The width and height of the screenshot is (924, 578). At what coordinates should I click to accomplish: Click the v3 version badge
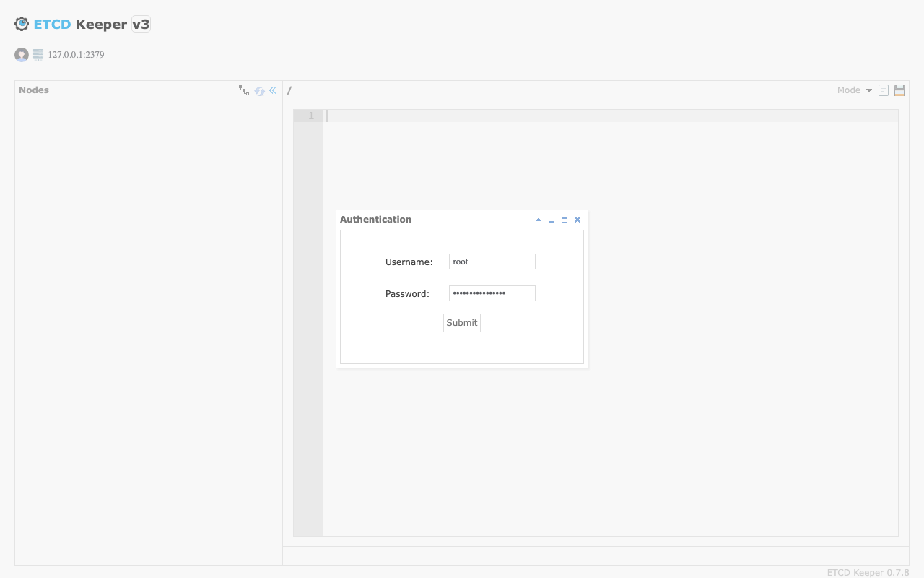[x=141, y=24]
